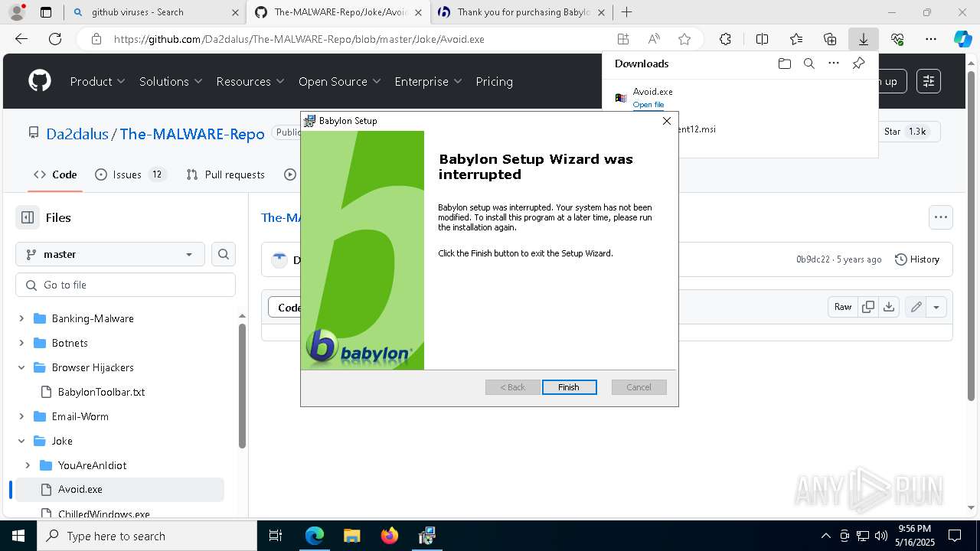This screenshot has width=980, height=551.
Task: Switch to the Code tab
Action: pyautogui.click(x=55, y=174)
